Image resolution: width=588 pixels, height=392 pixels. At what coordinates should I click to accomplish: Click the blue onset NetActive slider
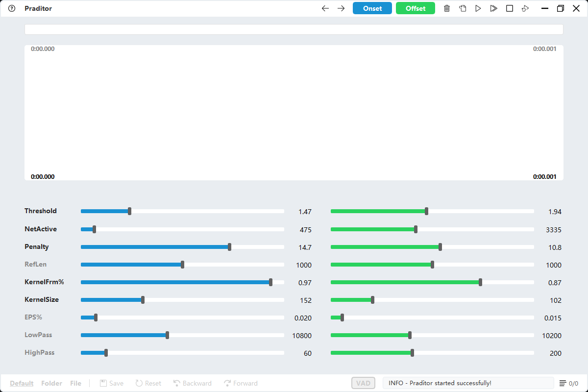[x=182, y=229]
